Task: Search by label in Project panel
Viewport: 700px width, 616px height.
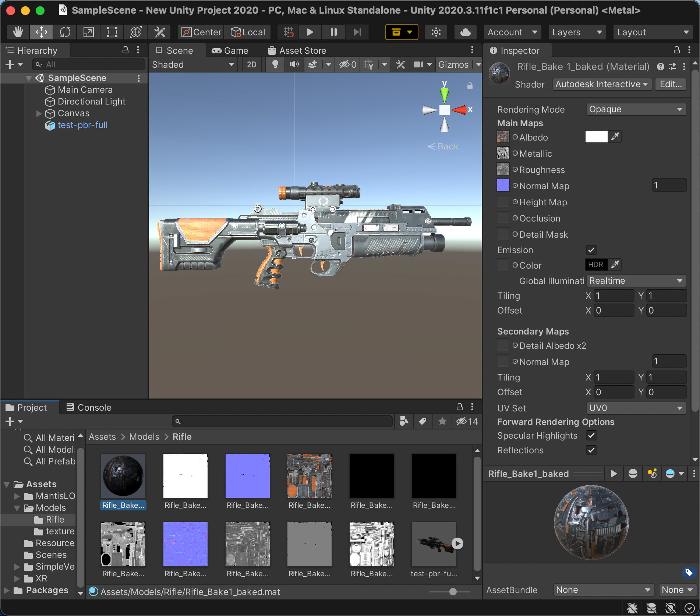Action: pyautogui.click(x=423, y=421)
